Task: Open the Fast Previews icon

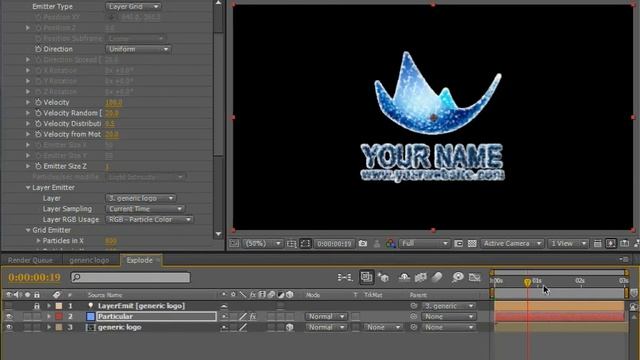Action: click(611, 244)
